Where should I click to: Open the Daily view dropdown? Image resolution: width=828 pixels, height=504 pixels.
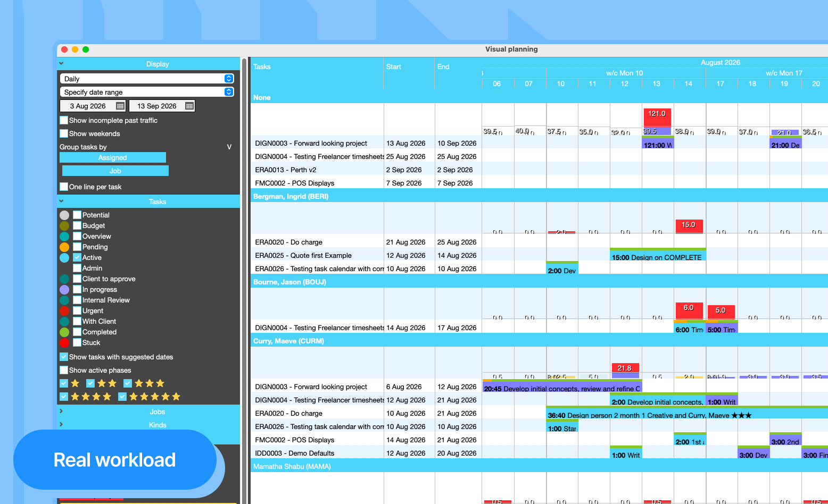147,79
